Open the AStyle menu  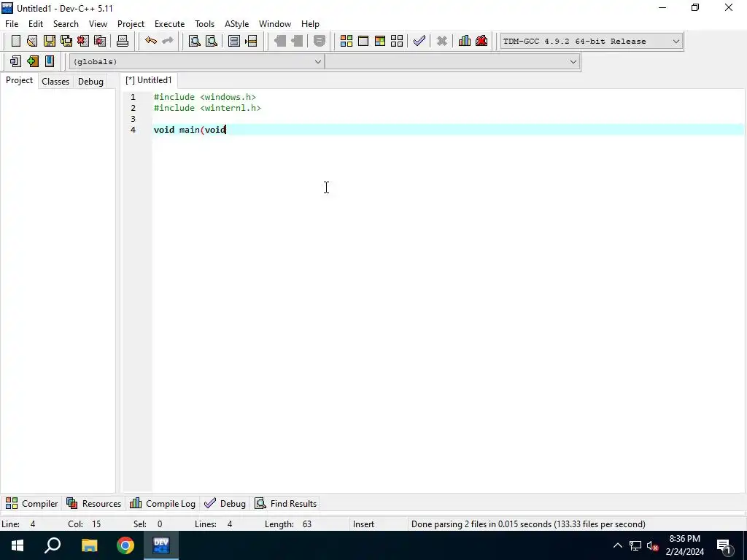tap(237, 24)
